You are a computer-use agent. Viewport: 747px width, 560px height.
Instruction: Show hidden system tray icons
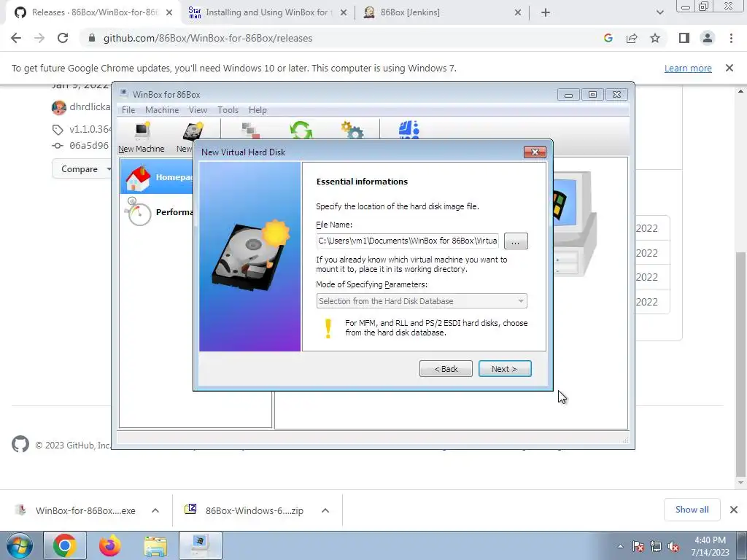(x=620, y=546)
